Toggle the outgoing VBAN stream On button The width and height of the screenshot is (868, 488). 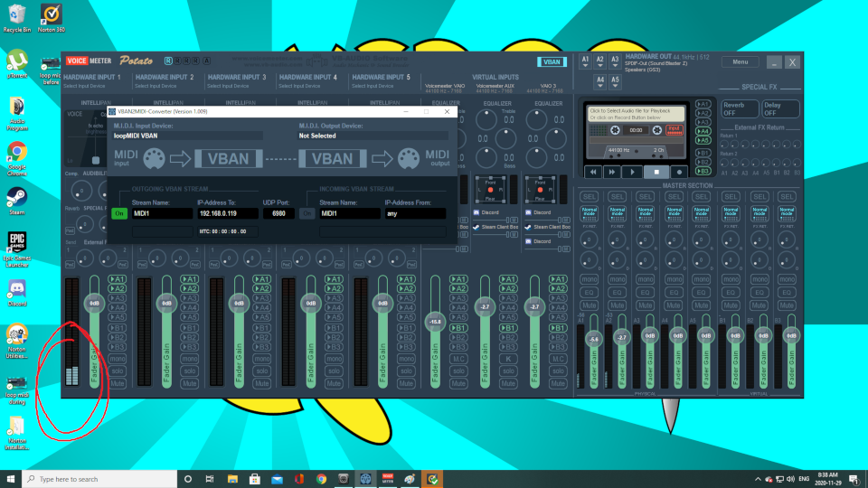pyautogui.click(x=119, y=213)
